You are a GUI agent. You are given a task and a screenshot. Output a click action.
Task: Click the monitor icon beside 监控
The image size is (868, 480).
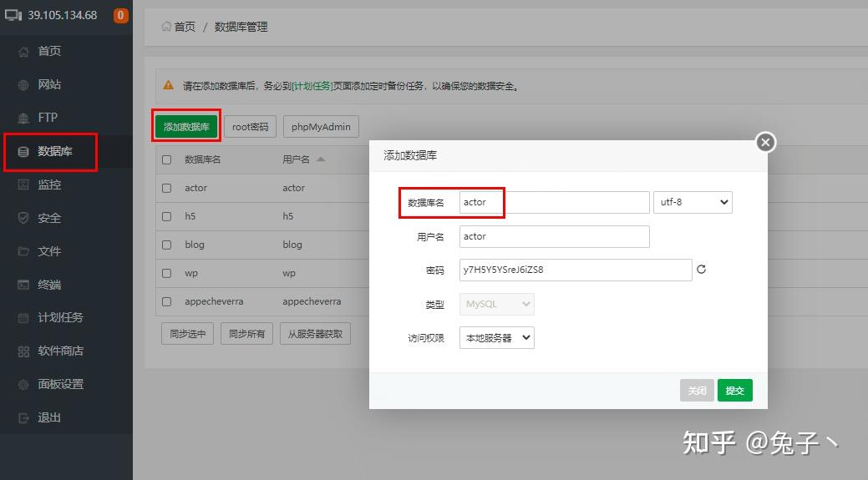(x=23, y=184)
